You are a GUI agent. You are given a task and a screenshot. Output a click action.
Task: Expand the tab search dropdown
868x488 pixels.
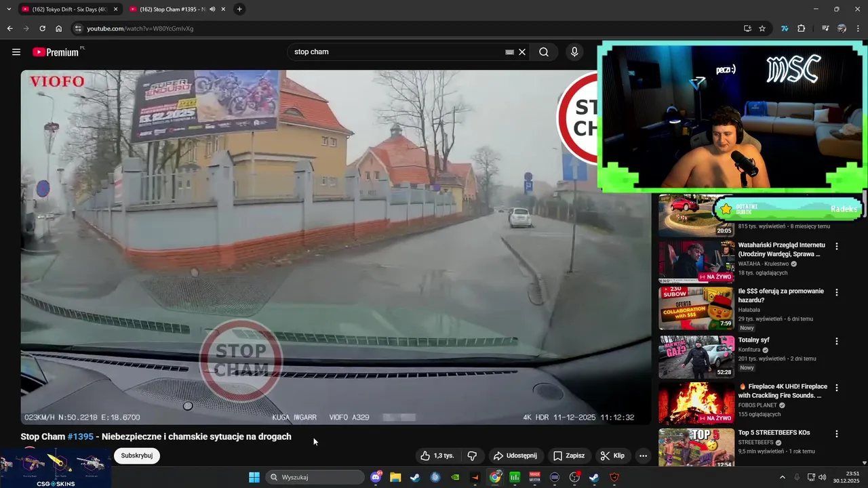coord(9,9)
